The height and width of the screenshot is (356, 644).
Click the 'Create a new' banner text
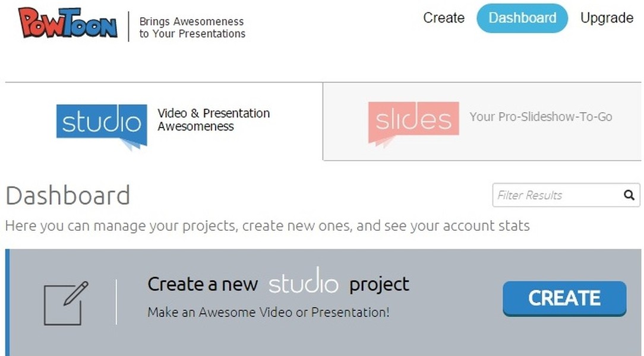tap(203, 284)
